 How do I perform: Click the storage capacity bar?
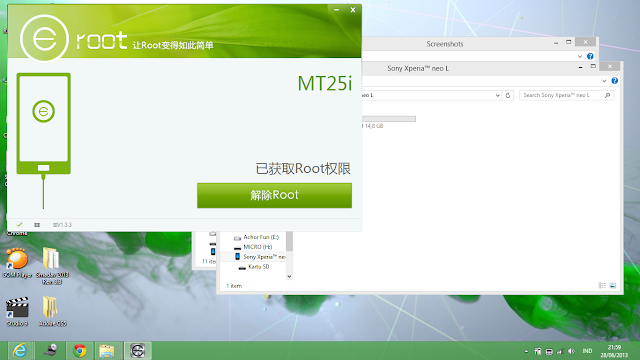pos(389,119)
